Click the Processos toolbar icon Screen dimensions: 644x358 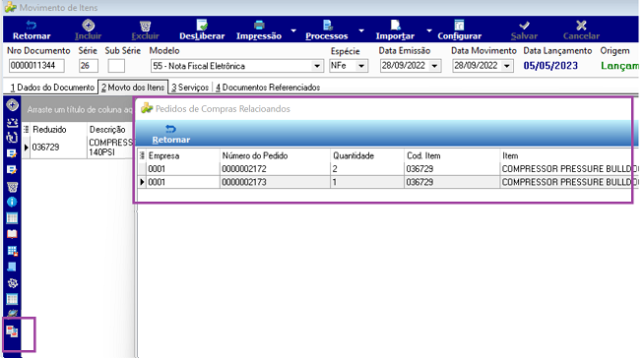(x=327, y=26)
